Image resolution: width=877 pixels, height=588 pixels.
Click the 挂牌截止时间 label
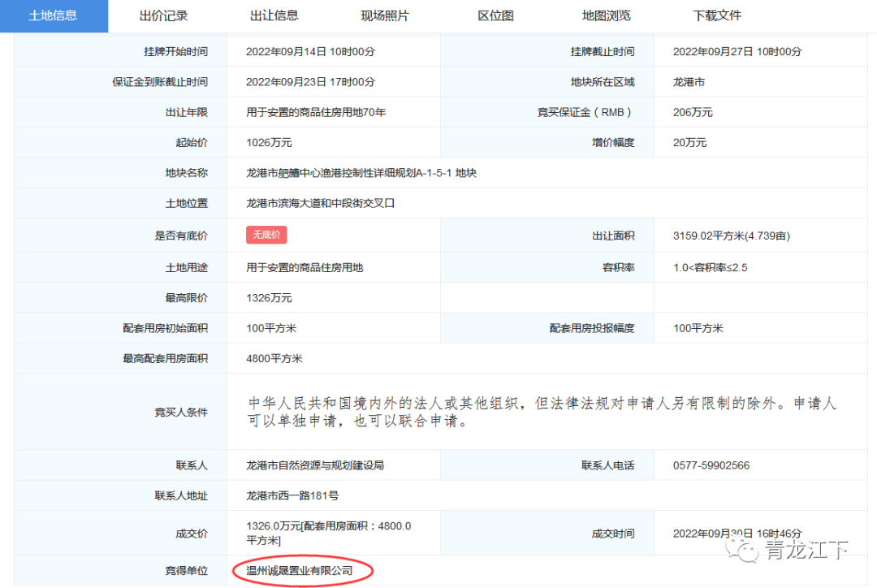point(603,51)
